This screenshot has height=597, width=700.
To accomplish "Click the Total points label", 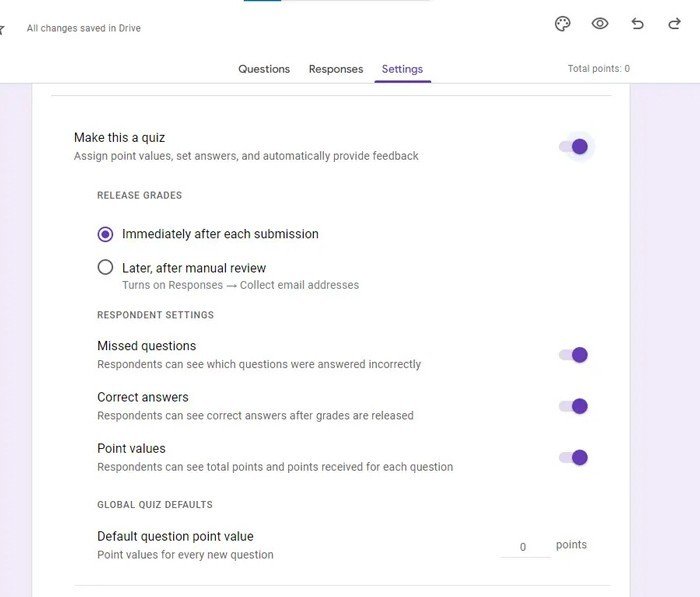I will [598, 69].
